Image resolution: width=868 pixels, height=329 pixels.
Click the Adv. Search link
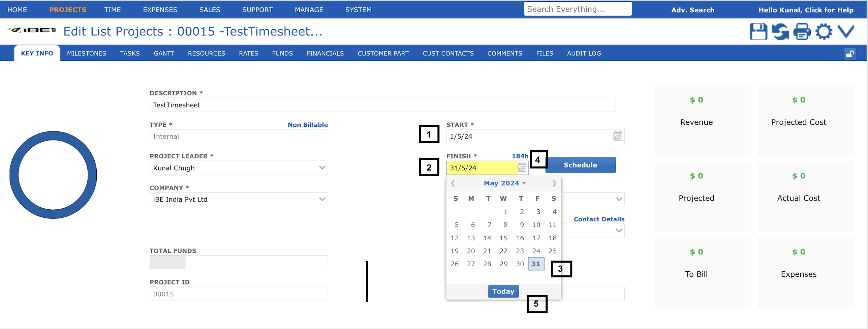(x=692, y=10)
